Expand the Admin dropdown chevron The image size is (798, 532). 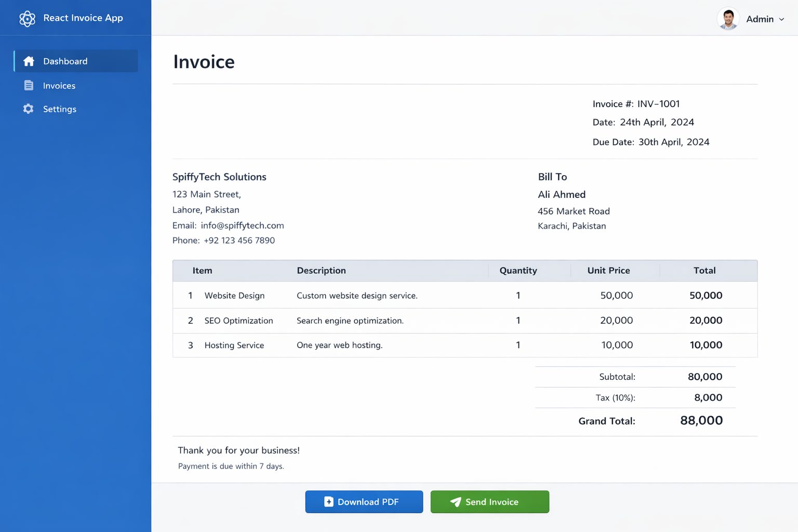click(x=782, y=19)
